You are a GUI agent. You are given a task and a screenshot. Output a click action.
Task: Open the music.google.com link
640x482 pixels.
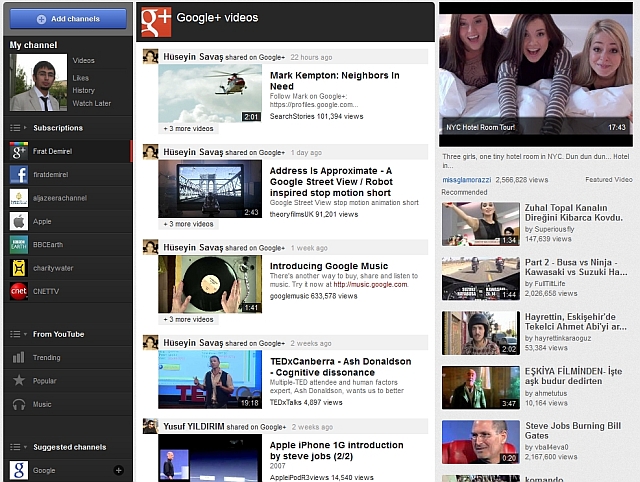(x=370, y=284)
